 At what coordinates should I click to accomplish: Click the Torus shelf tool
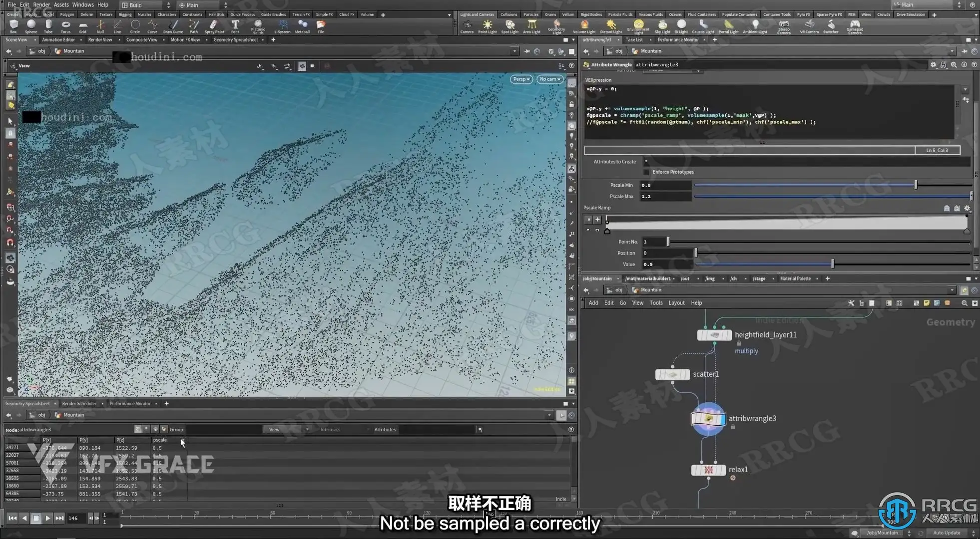[x=65, y=25]
